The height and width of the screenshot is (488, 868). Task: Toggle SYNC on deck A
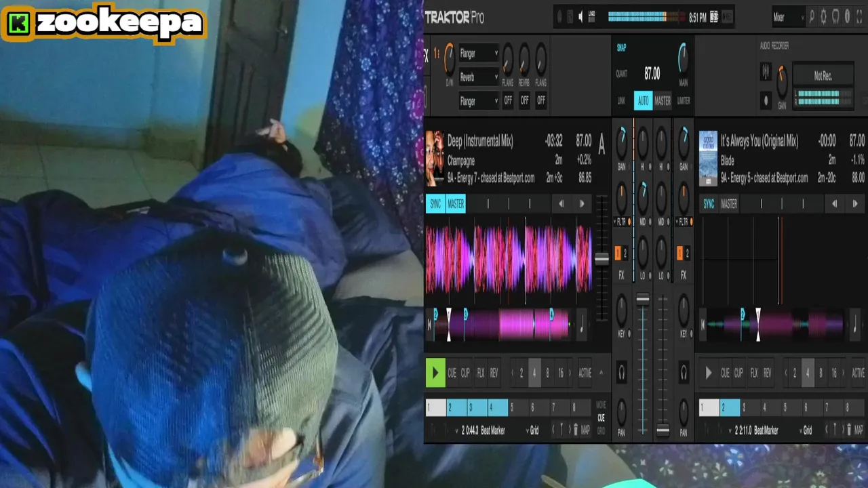pos(435,203)
